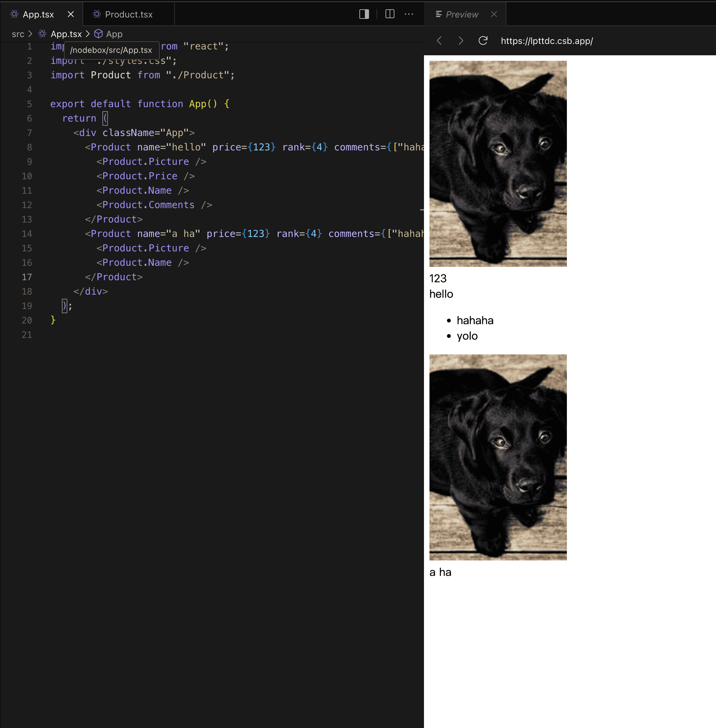Viewport: 716px width, 728px height.
Task: Open the App.tsx breadcrumb segment
Action: pyautogui.click(x=66, y=34)
